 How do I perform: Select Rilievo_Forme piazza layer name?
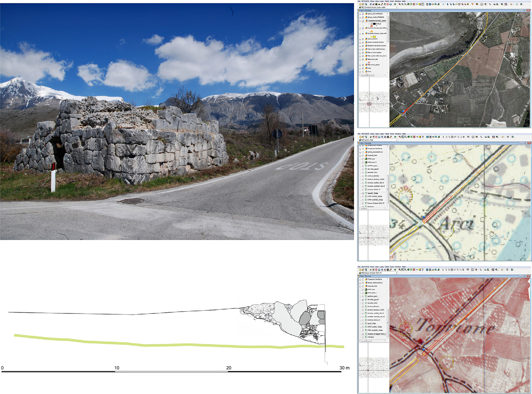[374, 52]
